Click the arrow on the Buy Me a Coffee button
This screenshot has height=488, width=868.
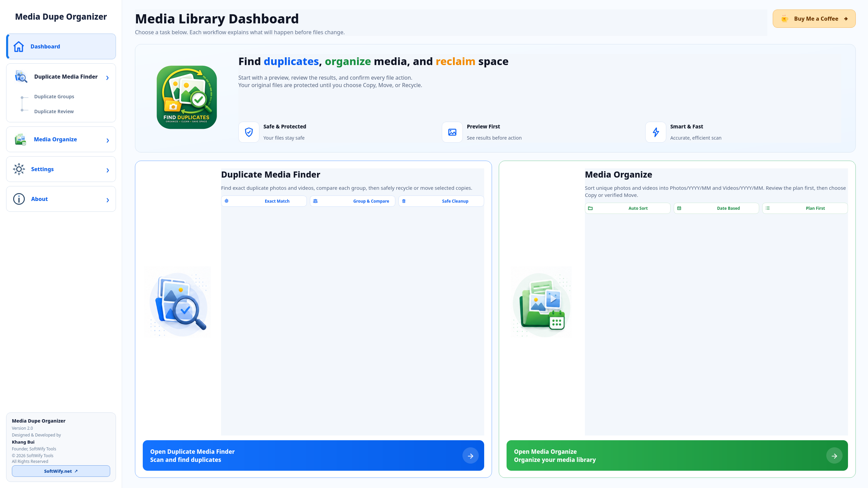click(846, 19)
